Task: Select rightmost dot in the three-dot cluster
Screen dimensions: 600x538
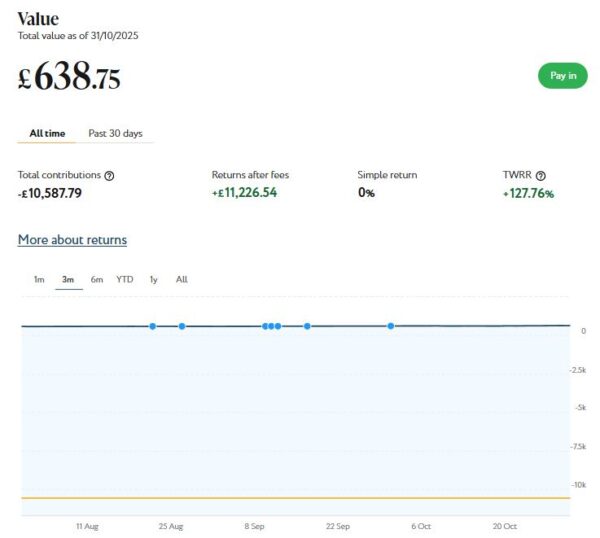Action: [x=278, y=326]
